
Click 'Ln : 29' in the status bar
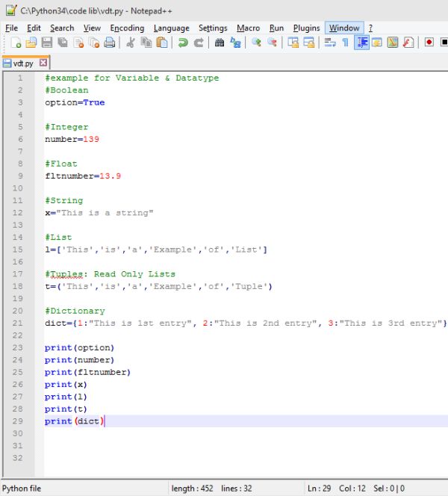(320, 489)
